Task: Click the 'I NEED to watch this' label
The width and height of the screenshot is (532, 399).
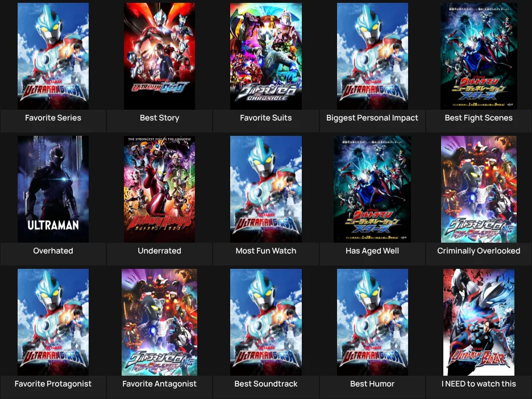Action: pos(479,384)
